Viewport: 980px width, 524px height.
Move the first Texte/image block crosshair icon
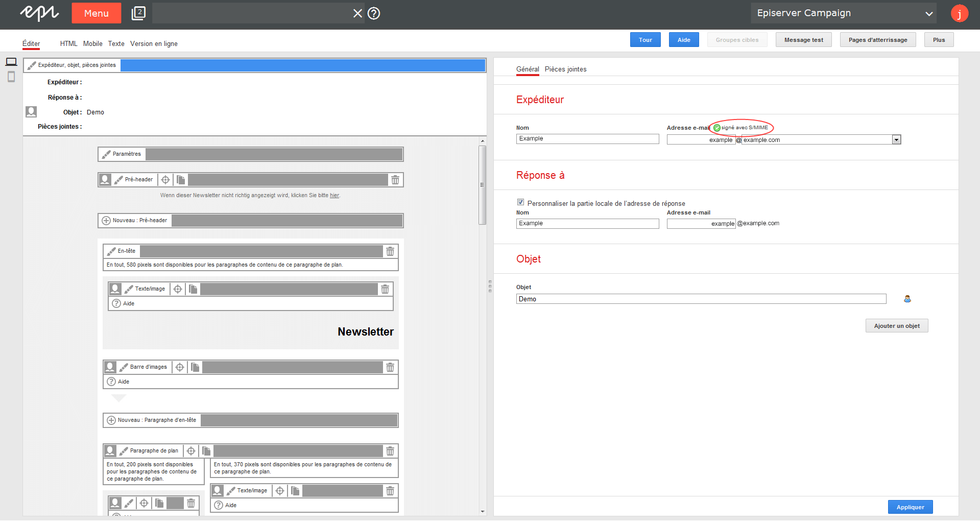tap(178, 289)
